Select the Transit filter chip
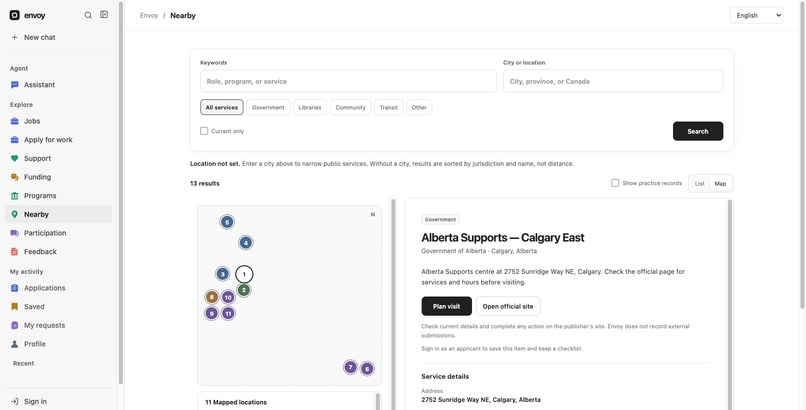The height and width of the screenshot is (410, 806). click(x=389, y=107)
